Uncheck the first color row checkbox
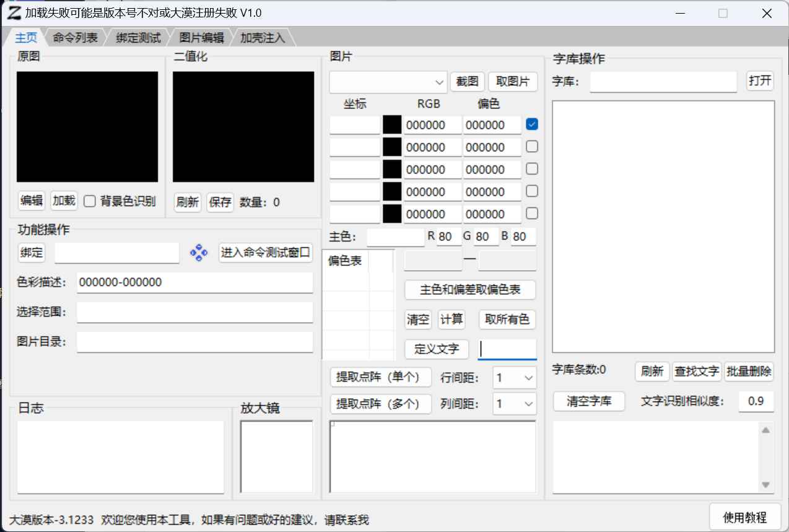The height and width of the screenshot is (532, 789). 531,124
